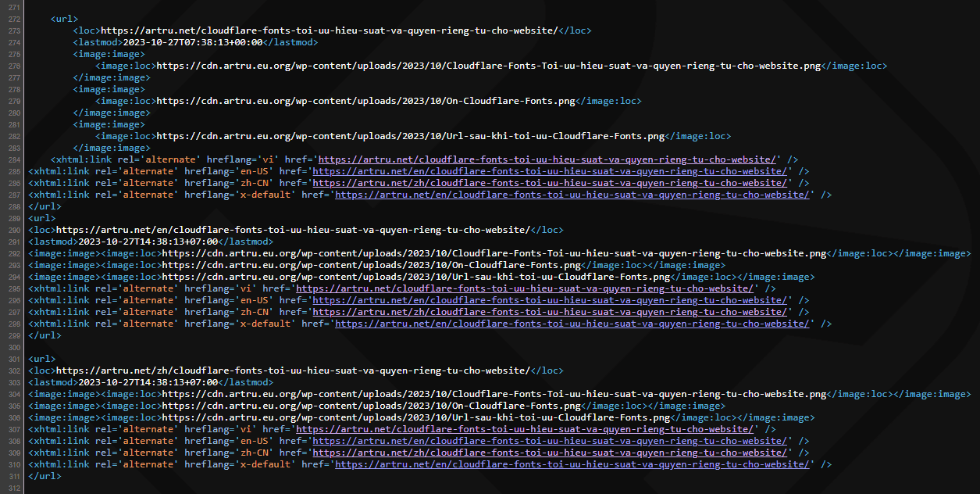This screenshot has width=980, height=494.
Task: Click the image URL on line 304
Action: (x=494, y=394)
